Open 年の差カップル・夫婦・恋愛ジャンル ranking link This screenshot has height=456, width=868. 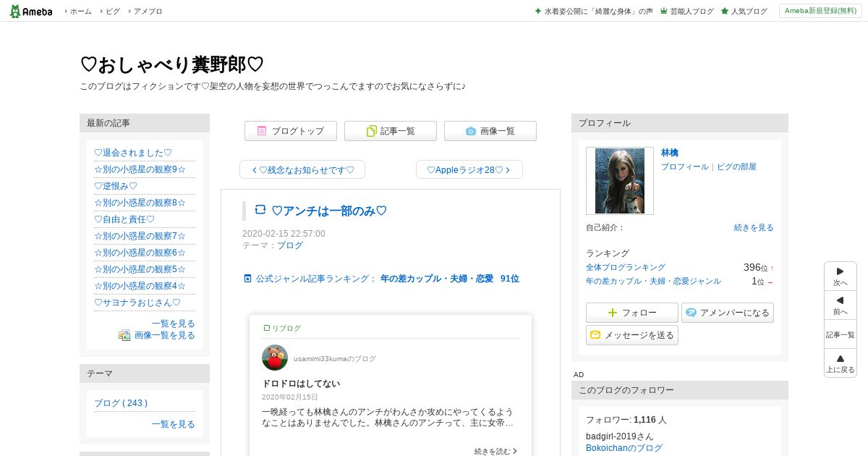coord(653,281)
